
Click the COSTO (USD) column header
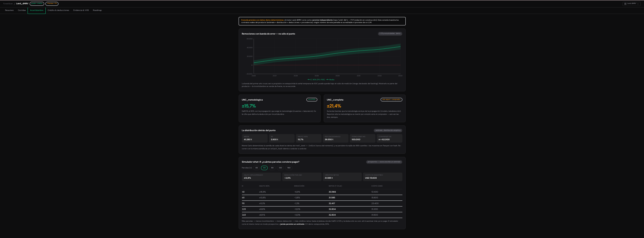point(377,186)
